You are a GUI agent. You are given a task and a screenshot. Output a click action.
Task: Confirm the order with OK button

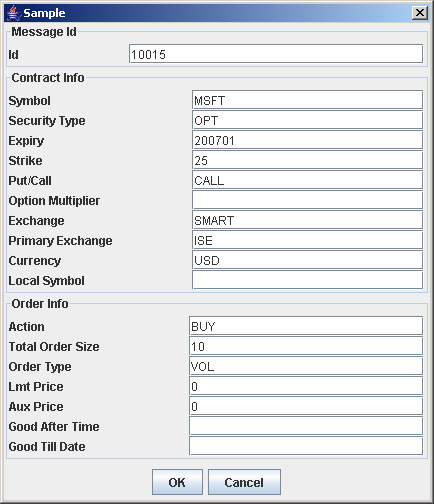177,482
